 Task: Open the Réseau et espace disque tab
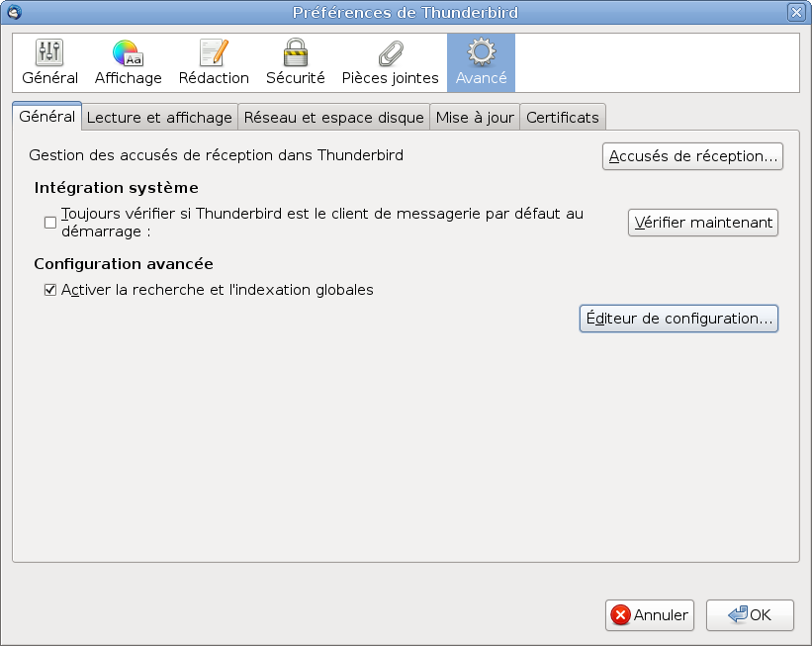pos(333,117)
